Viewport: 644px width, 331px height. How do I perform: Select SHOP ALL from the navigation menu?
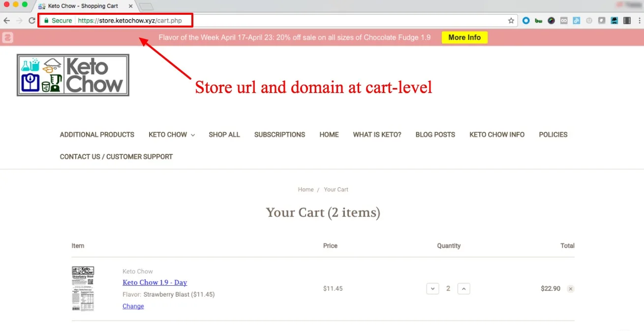click(224, 134)
